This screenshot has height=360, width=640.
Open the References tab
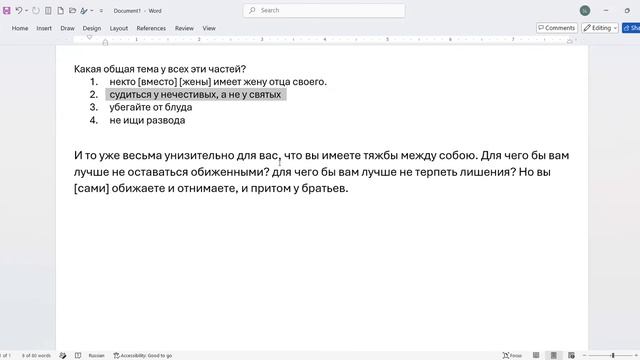(x=151, y=28)
